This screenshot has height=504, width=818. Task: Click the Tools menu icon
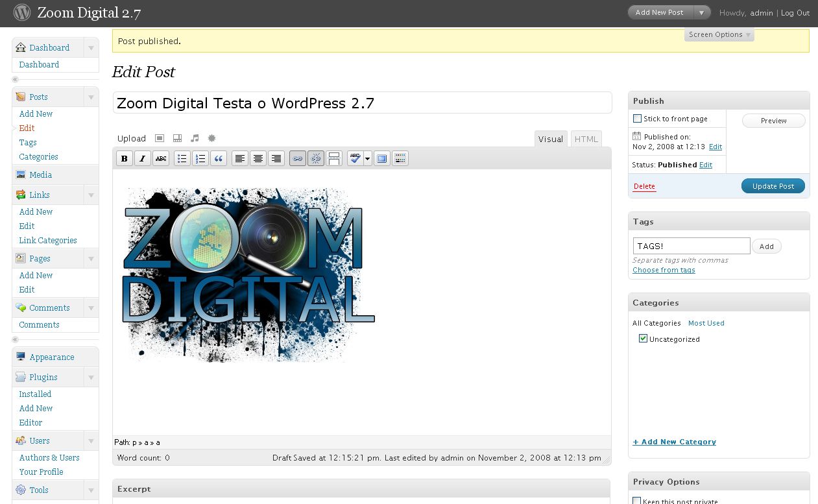[x=21, y=490]
